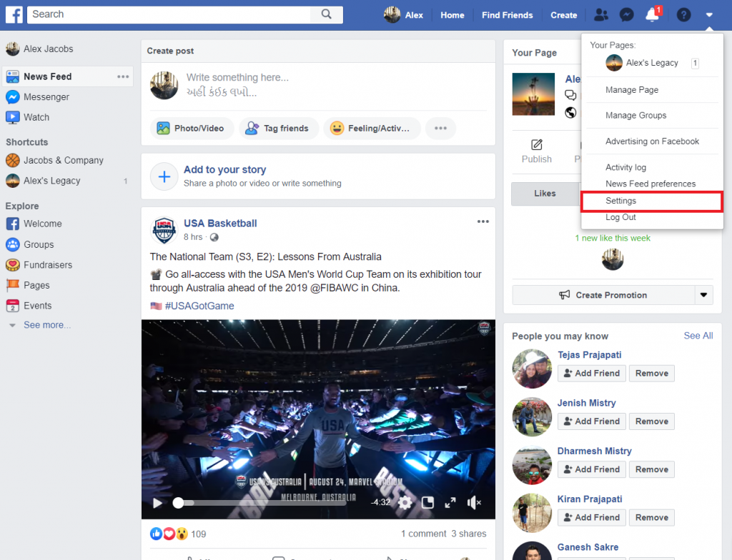This screenshot has width=732, height=560.
Task: Remove Kiran Prajapati suggestion
Action: (x=652, y=518)
